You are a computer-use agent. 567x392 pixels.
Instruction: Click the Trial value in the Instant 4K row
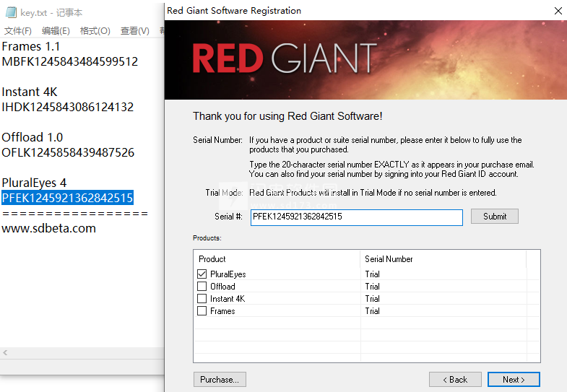click(373, 299)
